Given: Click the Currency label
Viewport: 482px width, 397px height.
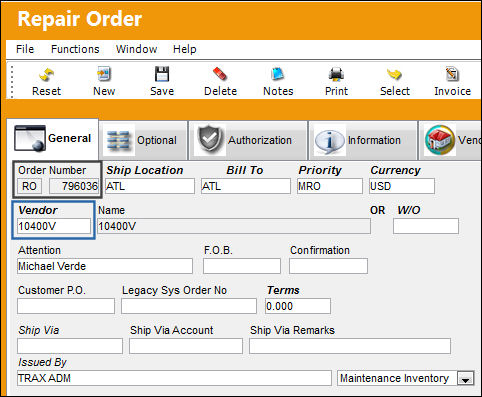Looking at the screenshot, I should (x=395, y=170).
